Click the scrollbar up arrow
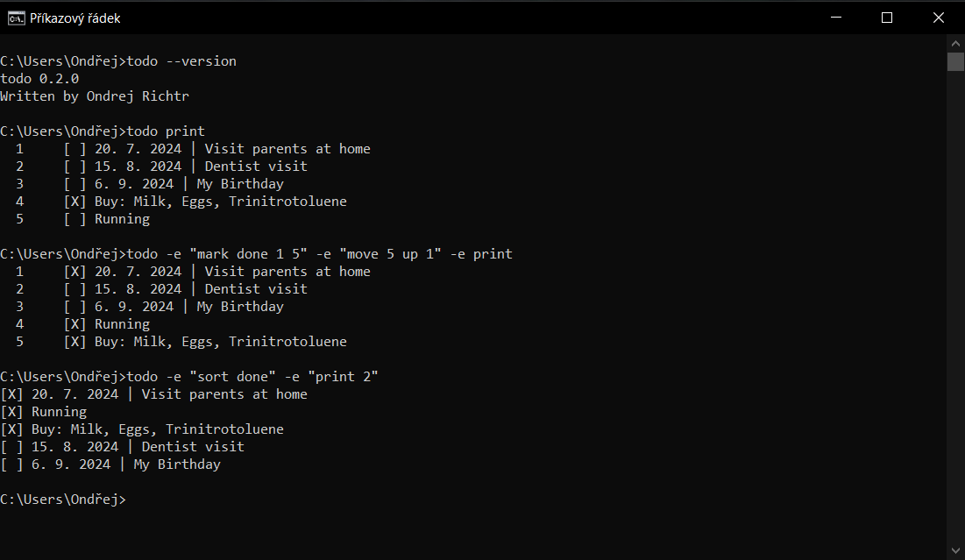 coord(955,42)
